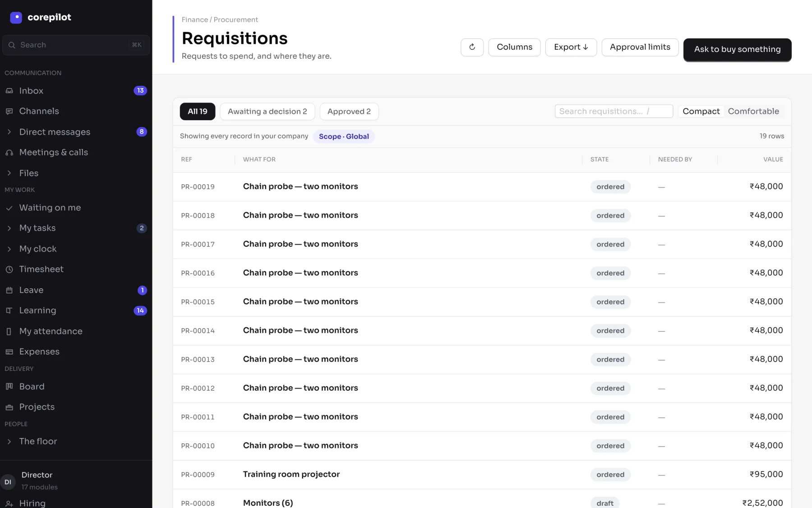Screen dimensions: 812x508
Task: Click the ordered badge on PR-00014
Action: [x=610, y=331]
